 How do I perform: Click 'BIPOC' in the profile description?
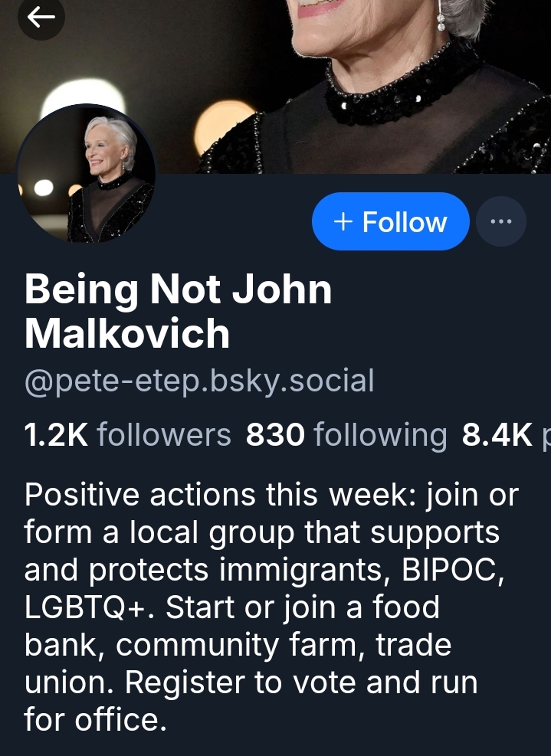pyautogui.click(x=455, y=570)
